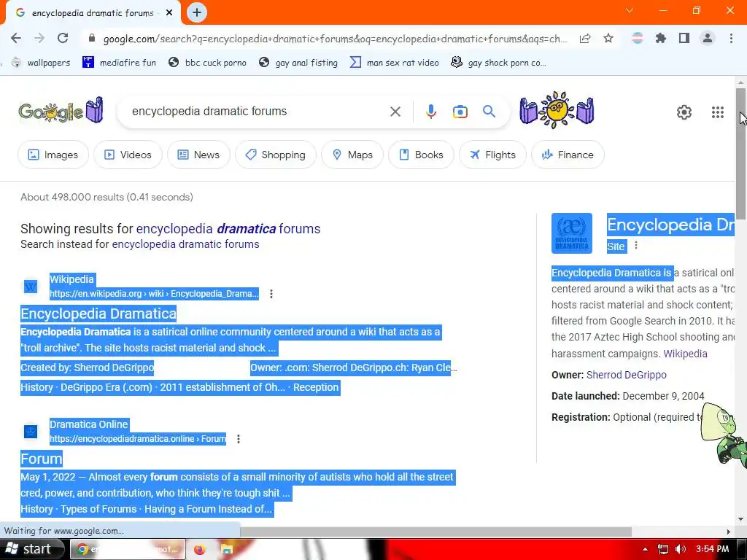
Task: Filter results by Images
Action: pyautogui.click(x=53, y=155)
